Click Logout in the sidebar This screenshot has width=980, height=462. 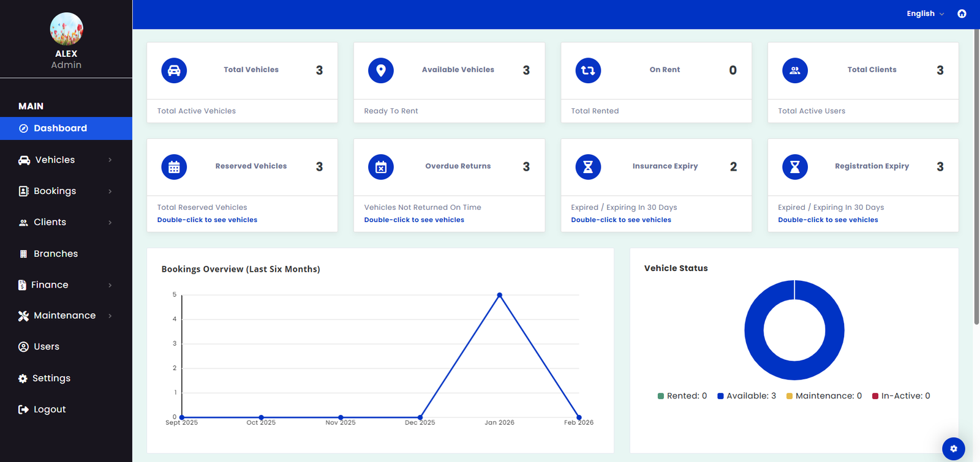tap(49, 409)
